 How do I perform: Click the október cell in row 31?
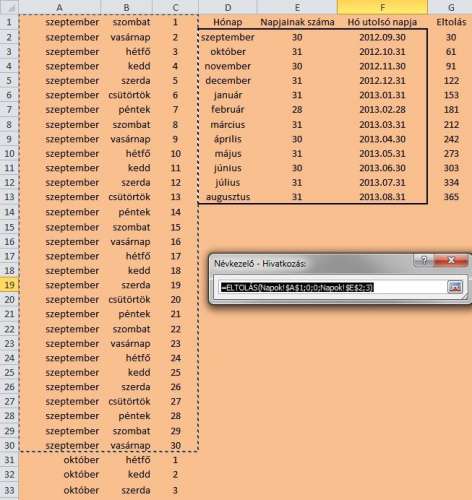(x=59, y=460)
